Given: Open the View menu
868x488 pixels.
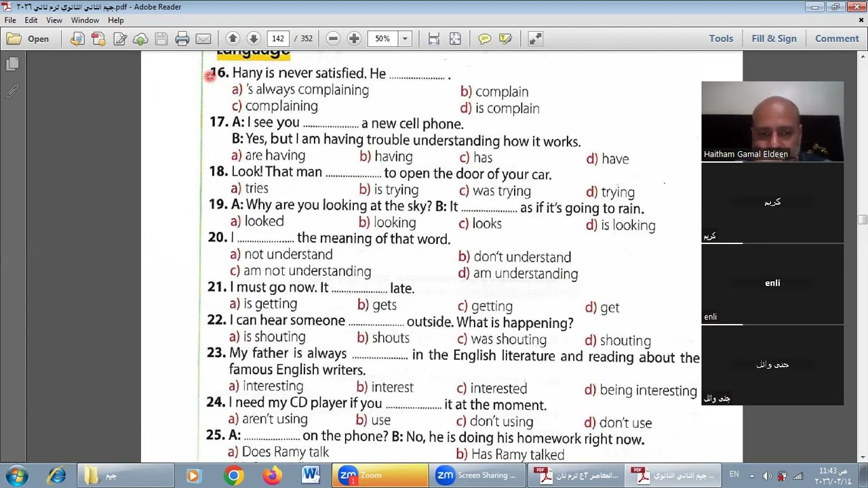Looking at the screenshot, I should [54, 20].
